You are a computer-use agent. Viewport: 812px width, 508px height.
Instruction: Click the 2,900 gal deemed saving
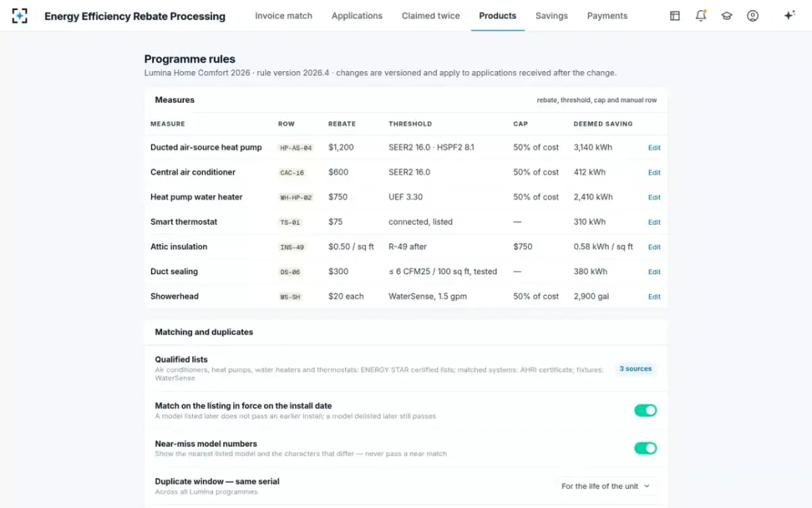coord(592,296)
